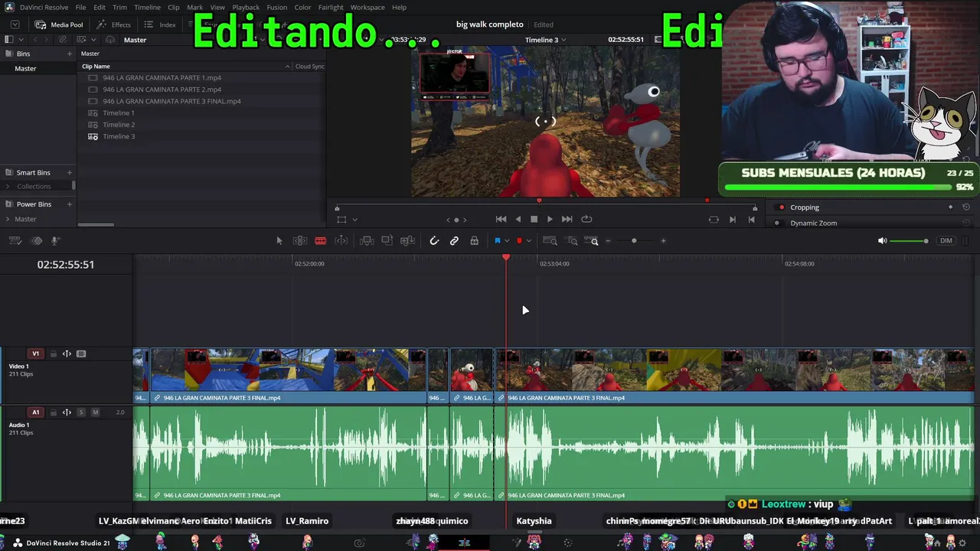The height and width of the screenshot is (551, 980).
Task: Expand the Power Bins Master folder
Action: click(8, 220)
